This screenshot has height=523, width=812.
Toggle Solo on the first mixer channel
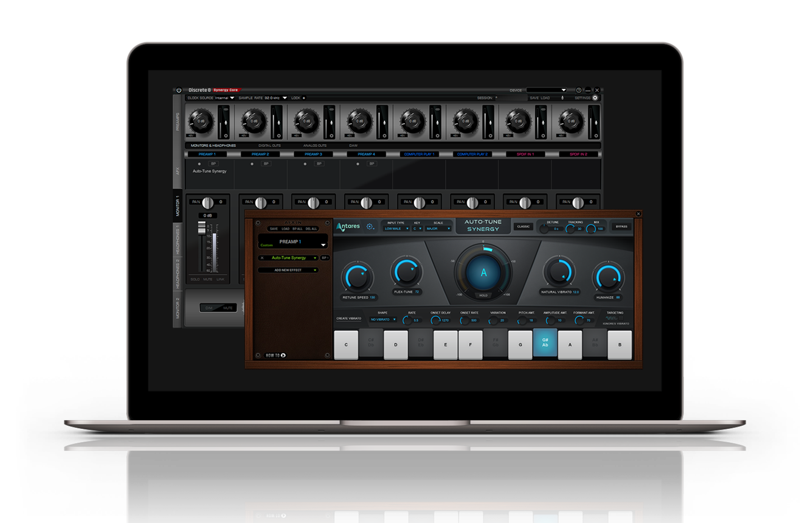point(195,279)
